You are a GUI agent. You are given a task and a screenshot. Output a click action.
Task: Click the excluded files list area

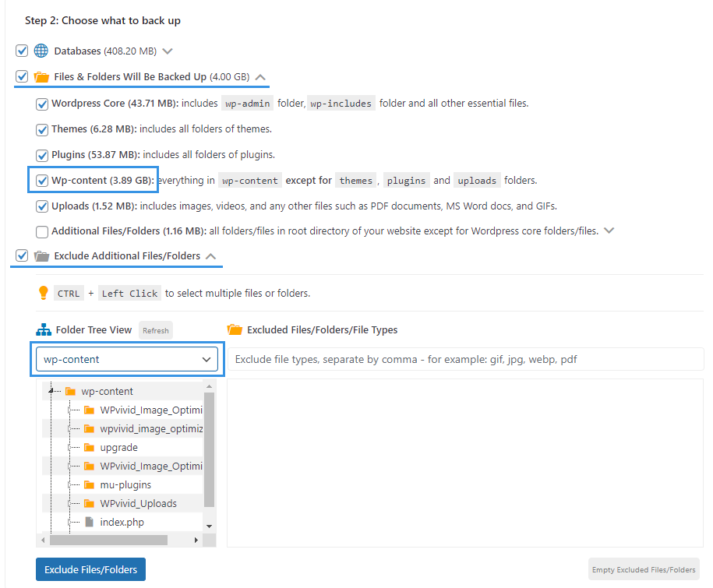[465, 463]
